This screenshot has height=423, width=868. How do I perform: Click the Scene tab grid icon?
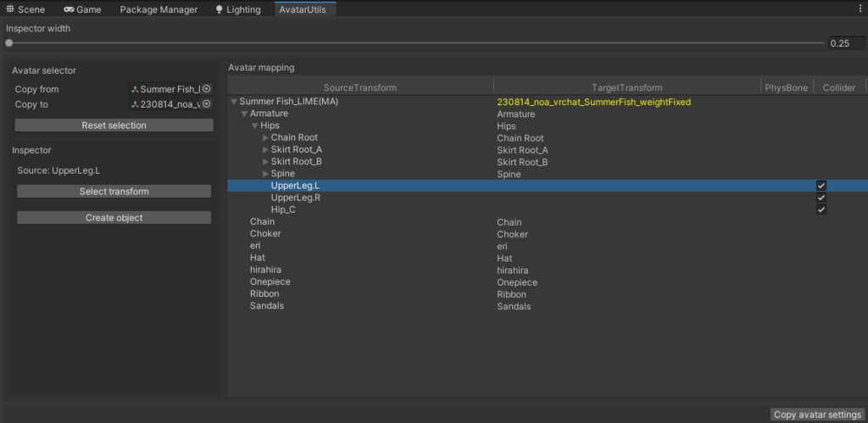(11, 9)
